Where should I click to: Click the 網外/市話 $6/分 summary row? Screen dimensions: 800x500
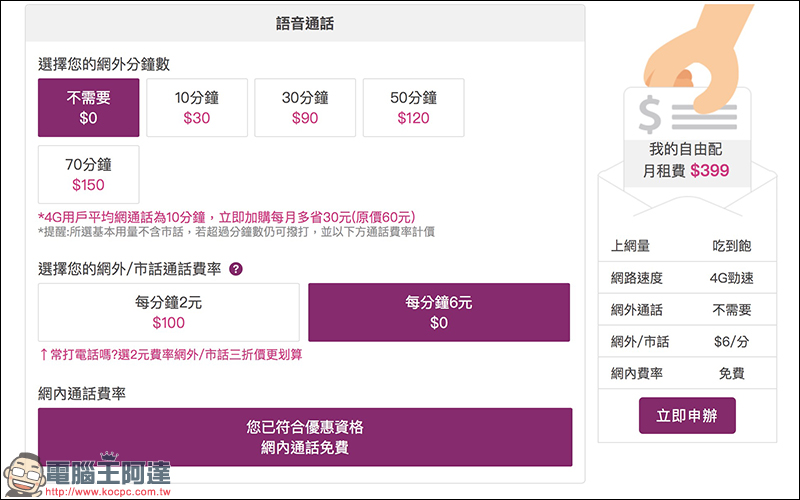687,341
